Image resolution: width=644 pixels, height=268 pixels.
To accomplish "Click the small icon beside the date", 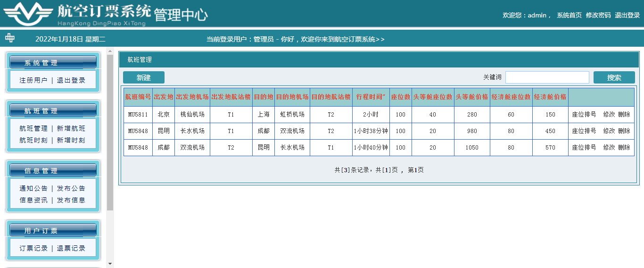I will pos(10,38).
